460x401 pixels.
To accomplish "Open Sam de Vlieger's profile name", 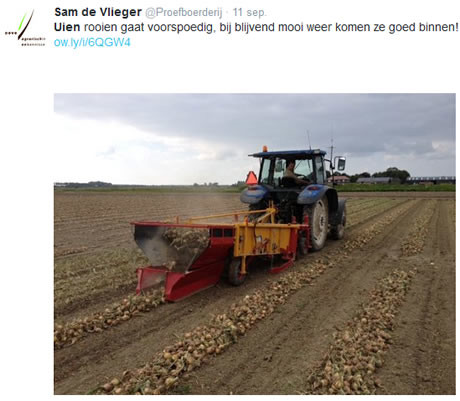I will 98,12.
